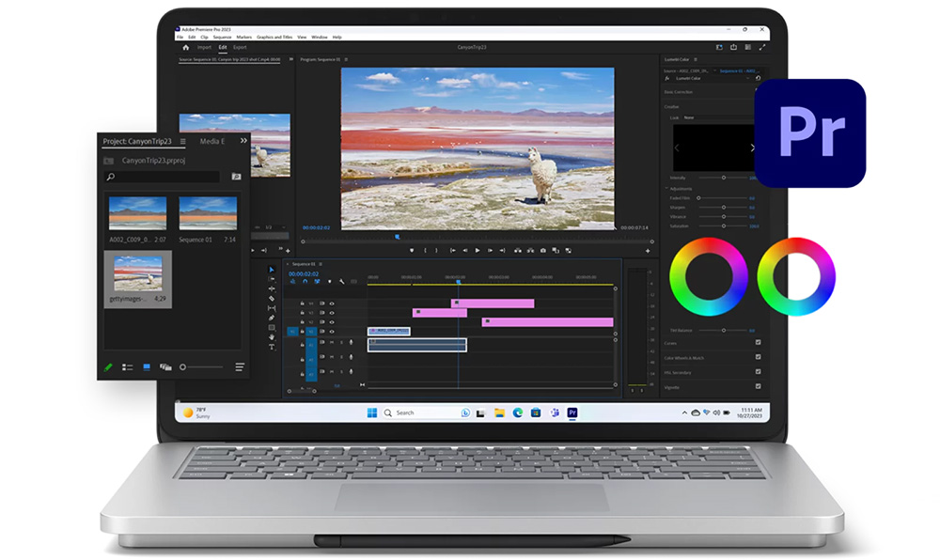Step forward one frame in Program monitor
Image resolution: width=940 pixels, height=560 pixels.
pos(490,250)
